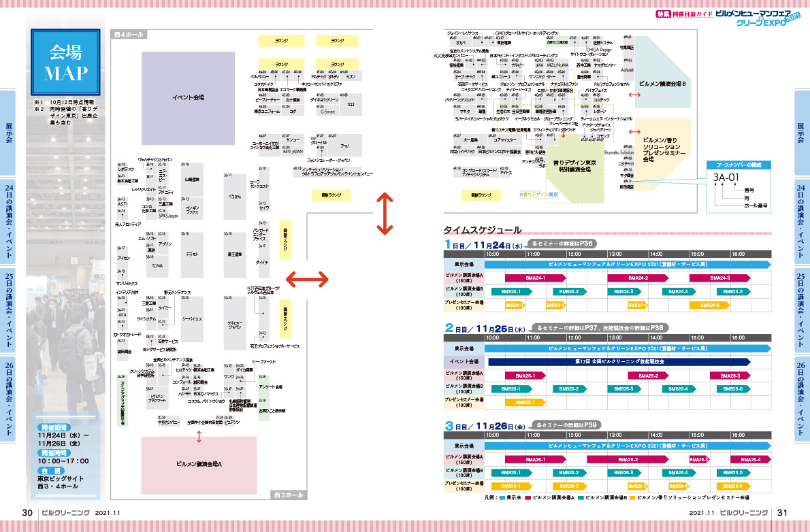Select the BMA26-2 session block
Screen dimensions: 810x532
628,459
